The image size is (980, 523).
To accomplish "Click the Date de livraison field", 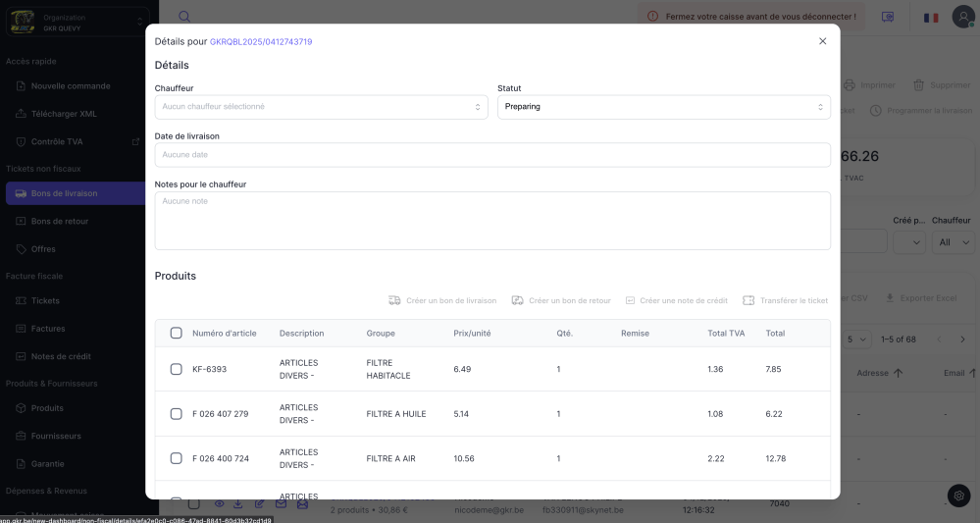I will tap(492, 155).
